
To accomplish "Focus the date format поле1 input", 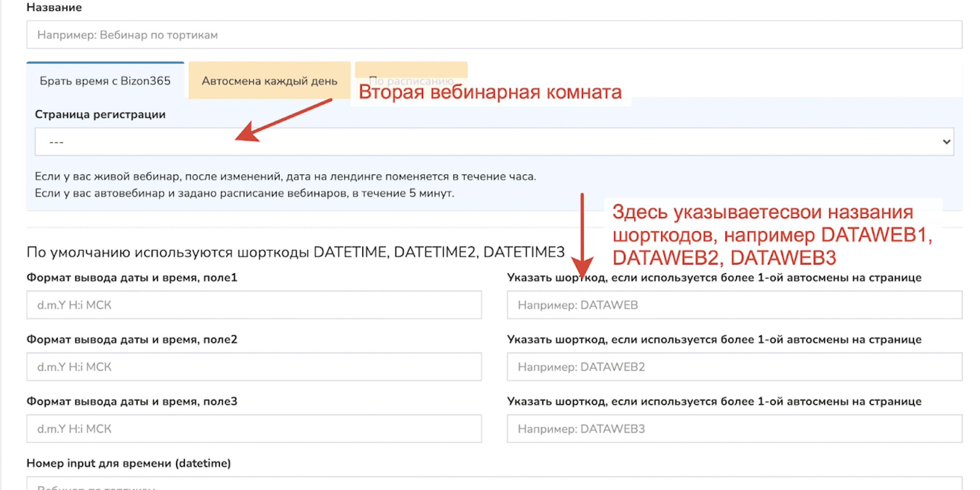I will click(x=254, y=305).
